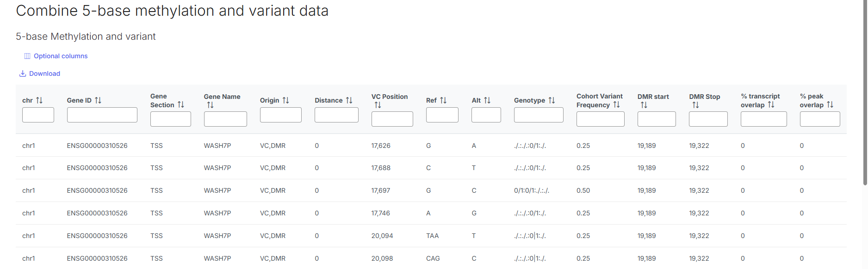This screenshot has width=868, height=269.
Task: Sort by % peak overlap icon
Action: tap(830, 105)
